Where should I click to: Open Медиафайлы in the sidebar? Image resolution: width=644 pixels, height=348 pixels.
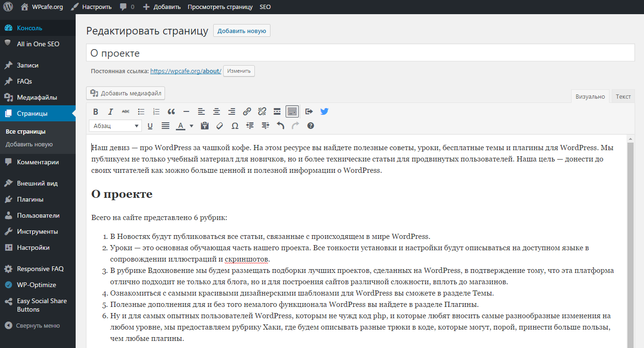38,97
